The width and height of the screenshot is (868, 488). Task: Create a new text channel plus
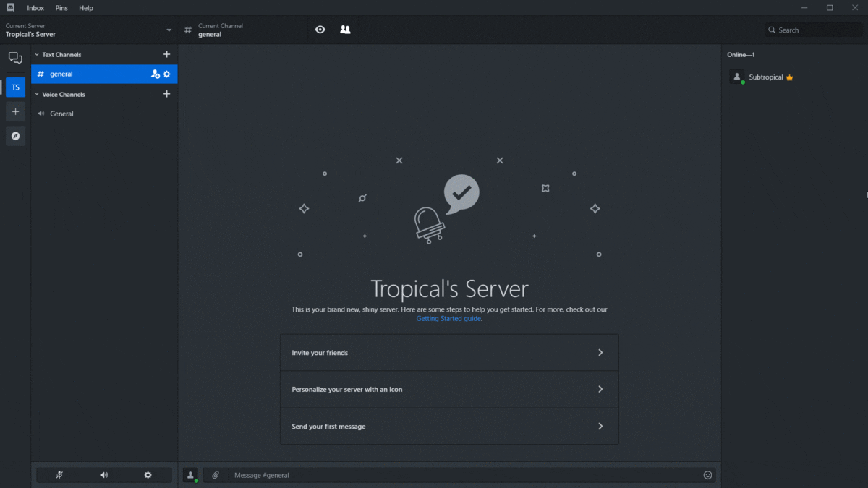point(167,55)
